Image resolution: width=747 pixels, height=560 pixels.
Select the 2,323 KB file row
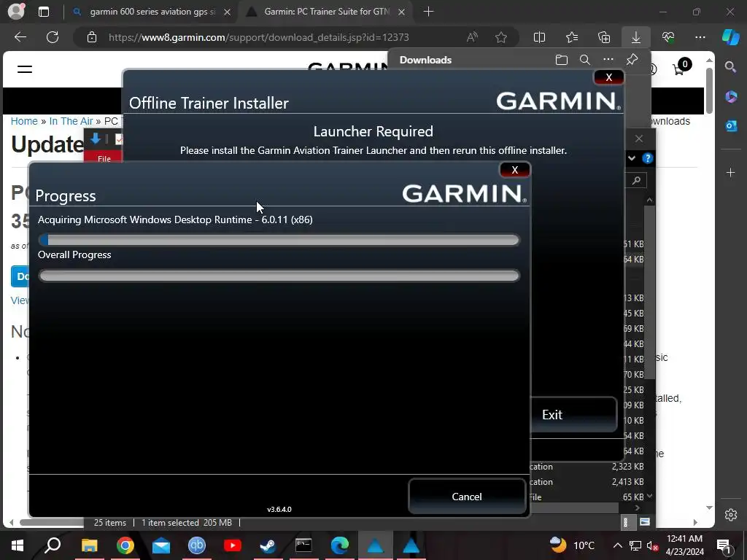(x=587, y=467)
